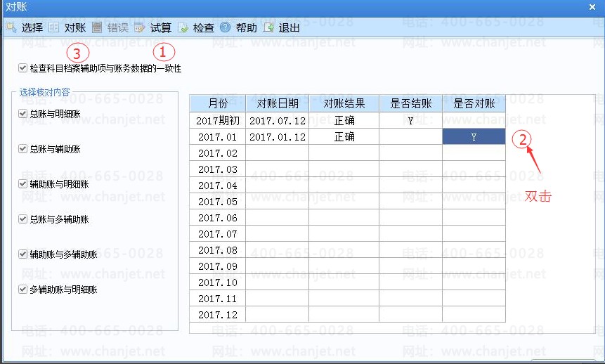Screen dimensions: 605x364
Task: Click 是否结账 cell in 2017.01 row
Action: [411, 136]
